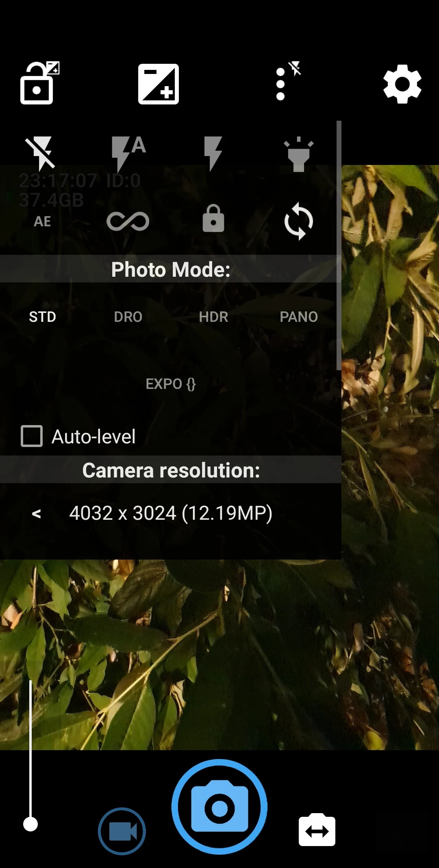The image size is (439, 868).
Task: Switch to video recording mode
Action: [x=122, y=831]
